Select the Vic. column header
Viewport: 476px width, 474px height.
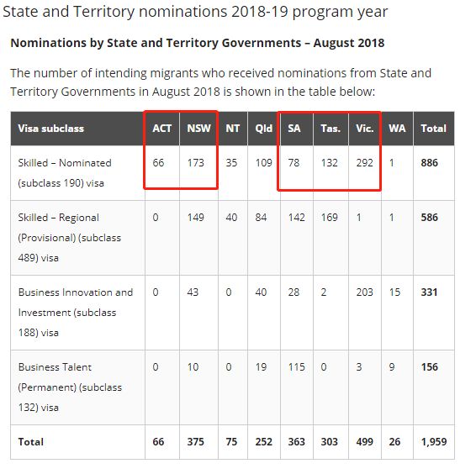[x=365, y=129]
